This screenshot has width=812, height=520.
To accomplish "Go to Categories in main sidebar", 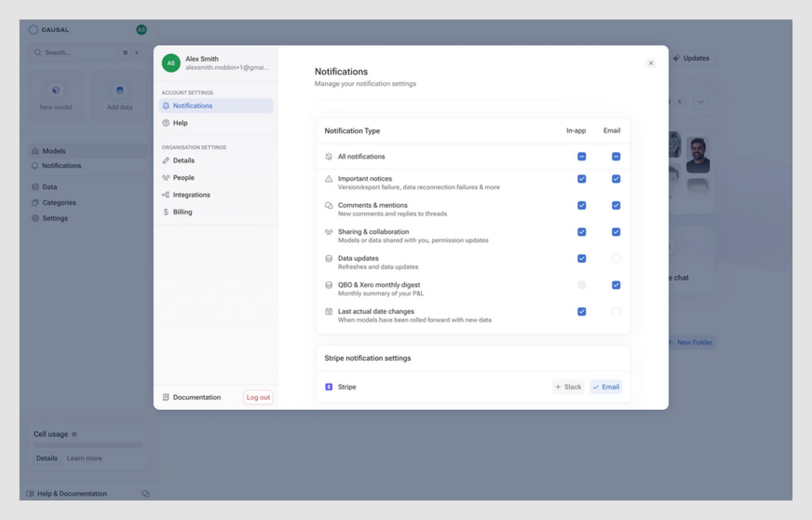I will click(x=88, y=202).
